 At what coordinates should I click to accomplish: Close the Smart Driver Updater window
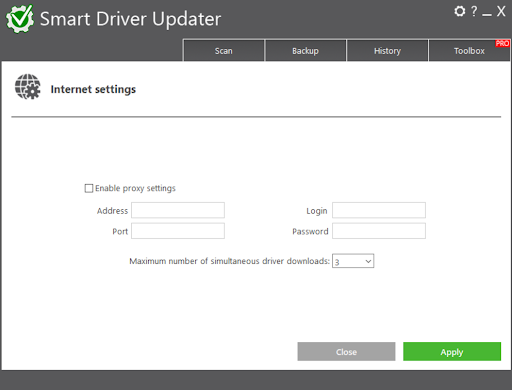click(501, 11)
